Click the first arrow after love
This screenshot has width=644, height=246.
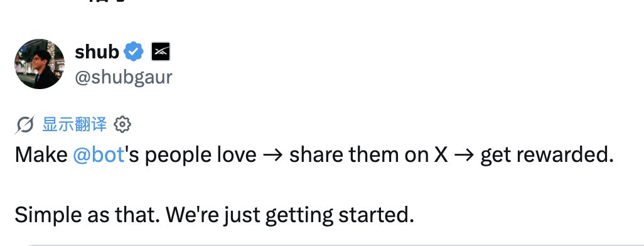272,156
